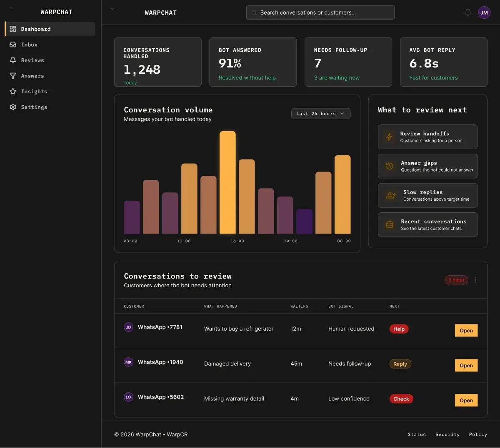Click the Help tag for •7781
The width and height of the screenshot is (500, 448).
tap(399, 329)
